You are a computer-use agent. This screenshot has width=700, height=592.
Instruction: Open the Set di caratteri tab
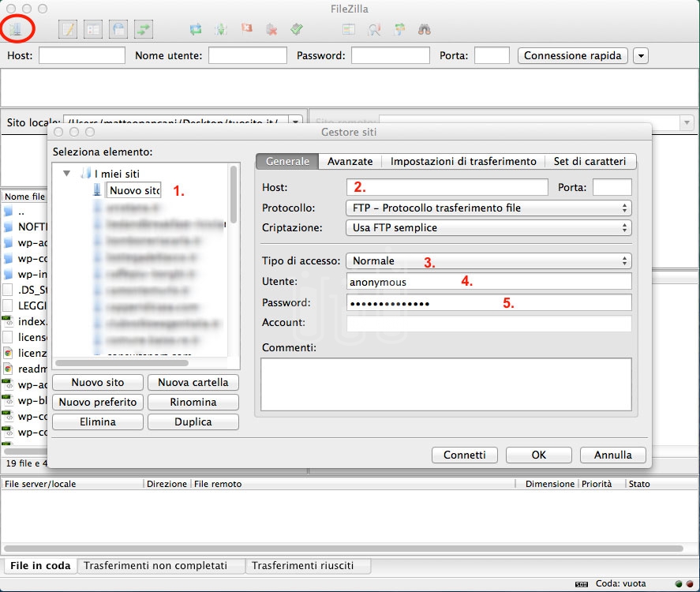tap(590, 161)
